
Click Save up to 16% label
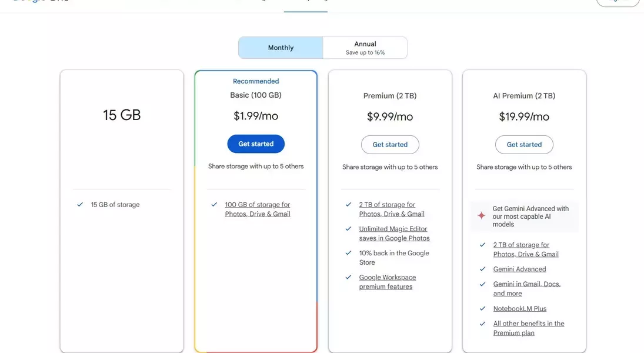[x=365, y=52]
